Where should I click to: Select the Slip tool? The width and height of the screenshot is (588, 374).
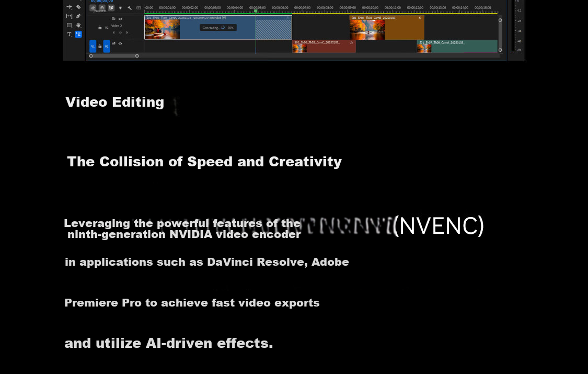point(70,16)
